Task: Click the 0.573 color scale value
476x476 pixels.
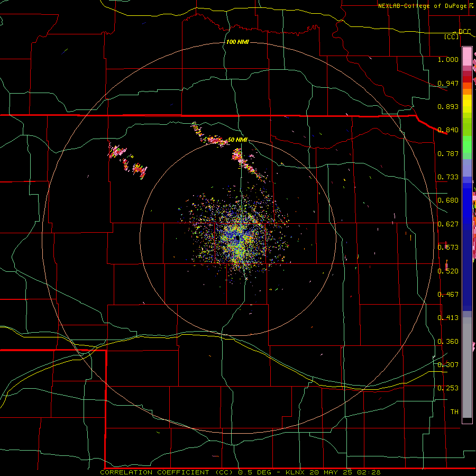Action: coord(448,248)
